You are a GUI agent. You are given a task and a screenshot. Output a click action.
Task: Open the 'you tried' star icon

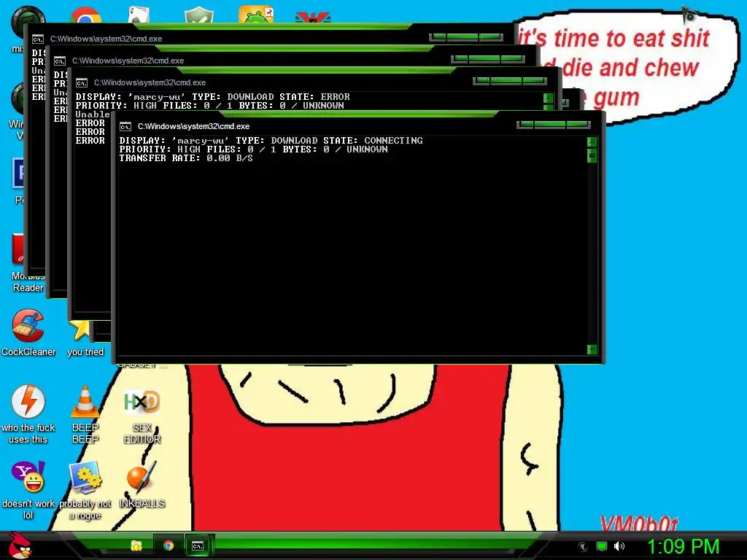85,338
